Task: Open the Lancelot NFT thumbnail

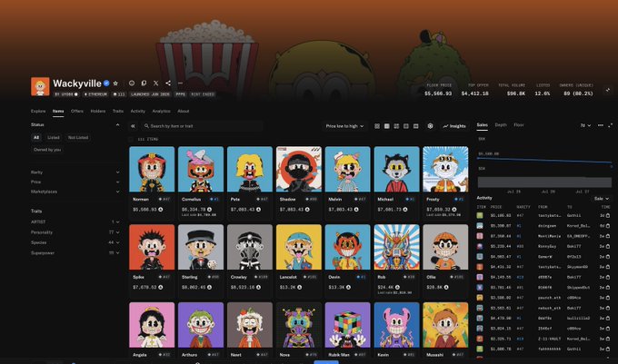Action: [x=299, y=247]
